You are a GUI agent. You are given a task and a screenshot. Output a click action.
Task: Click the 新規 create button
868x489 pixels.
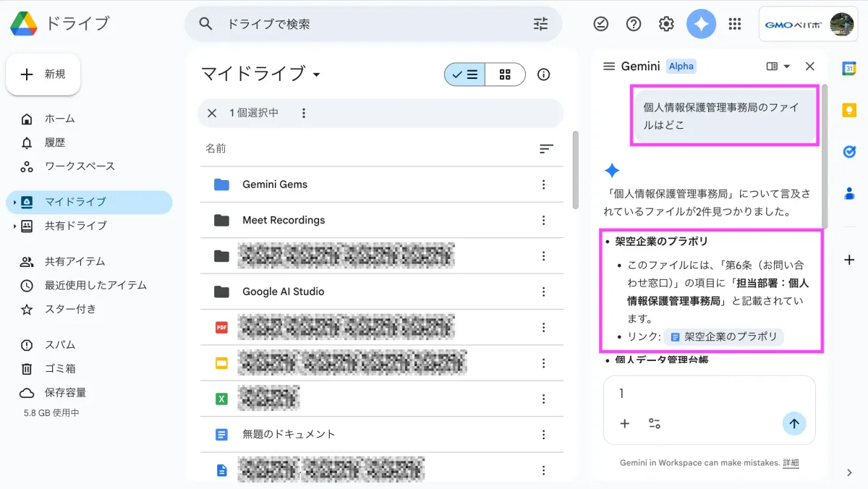click(x=43, y=75)
